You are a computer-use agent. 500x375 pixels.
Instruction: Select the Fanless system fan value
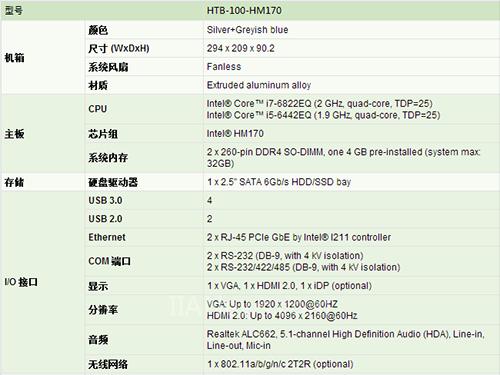pos(224,67)
